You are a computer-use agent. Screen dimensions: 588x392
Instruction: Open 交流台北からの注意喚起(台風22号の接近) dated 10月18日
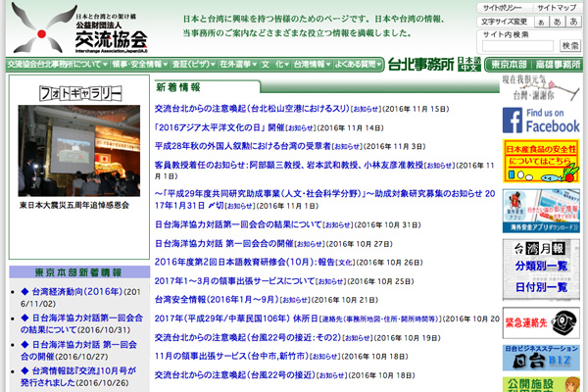coord(234,374)
